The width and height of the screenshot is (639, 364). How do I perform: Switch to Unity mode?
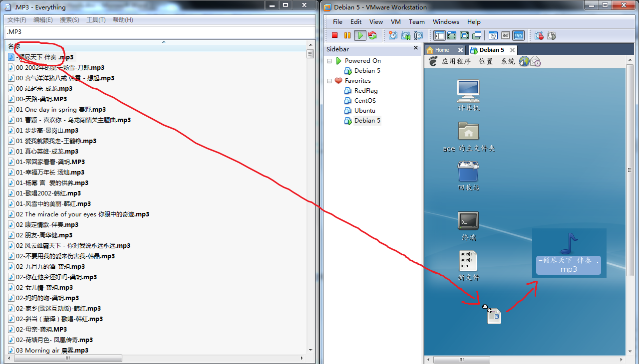click(x=475, y=35)
